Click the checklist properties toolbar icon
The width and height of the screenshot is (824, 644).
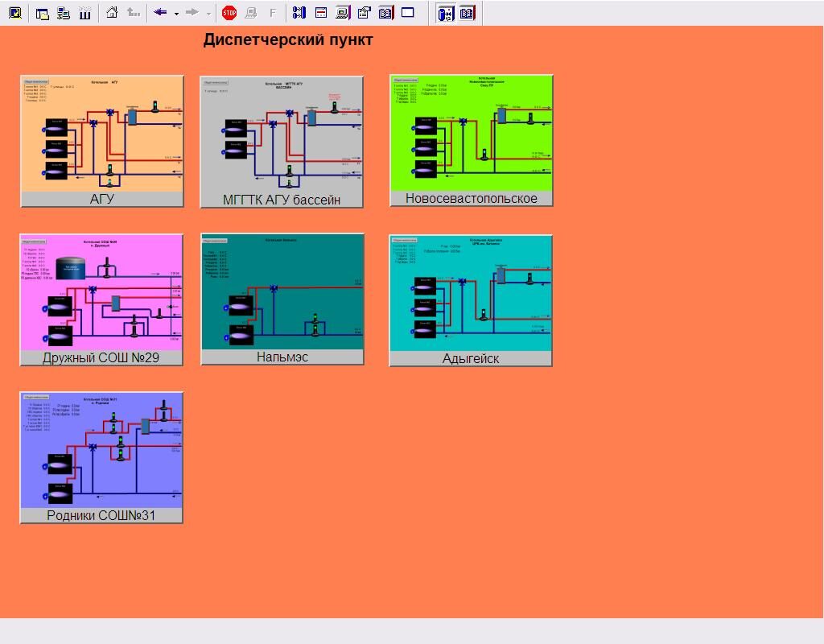364,13
